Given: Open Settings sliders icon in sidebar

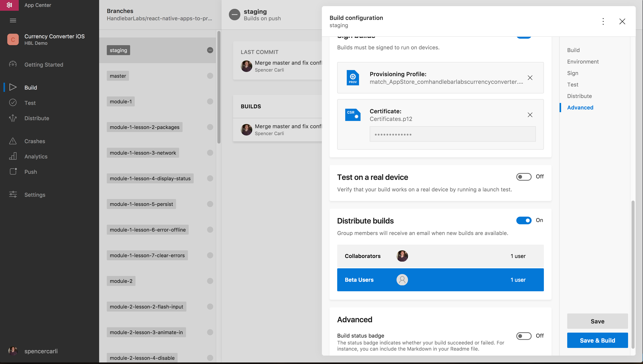Looking at the screenshot, I should point(13,194).
